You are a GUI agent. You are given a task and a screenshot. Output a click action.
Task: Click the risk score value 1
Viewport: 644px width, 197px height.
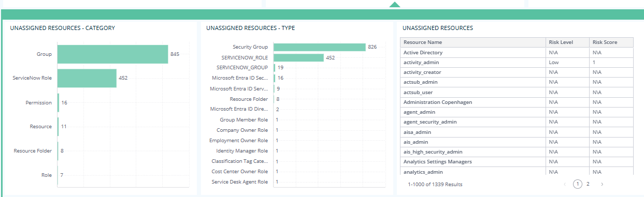tap(594, 63)
